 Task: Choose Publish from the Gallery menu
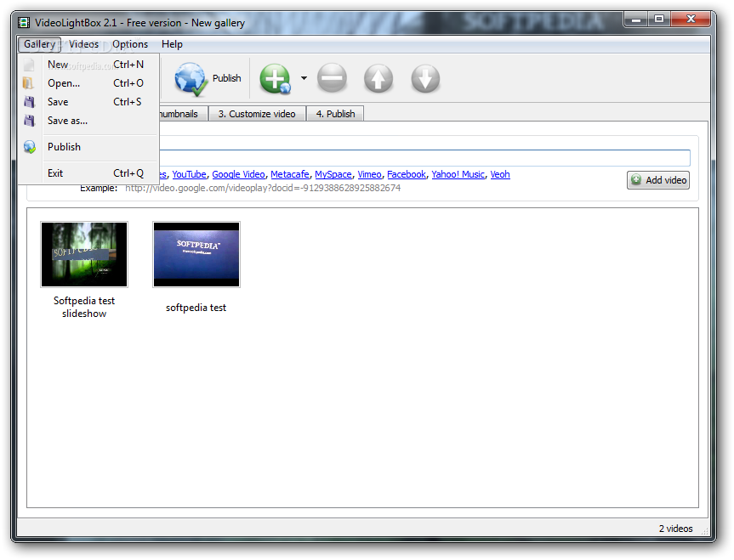click(x=89, y=147)
